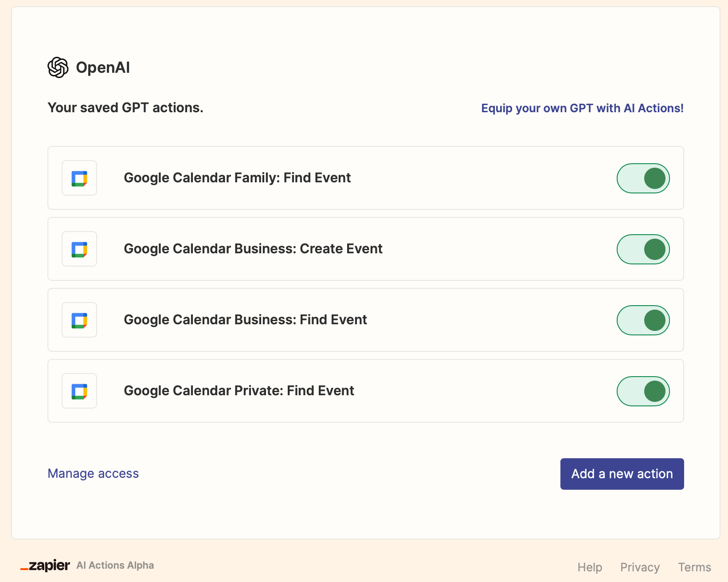
Task: Click Google Calendar icon for Business Create Event
Action: pyautogui.click(x=79, y=249)
